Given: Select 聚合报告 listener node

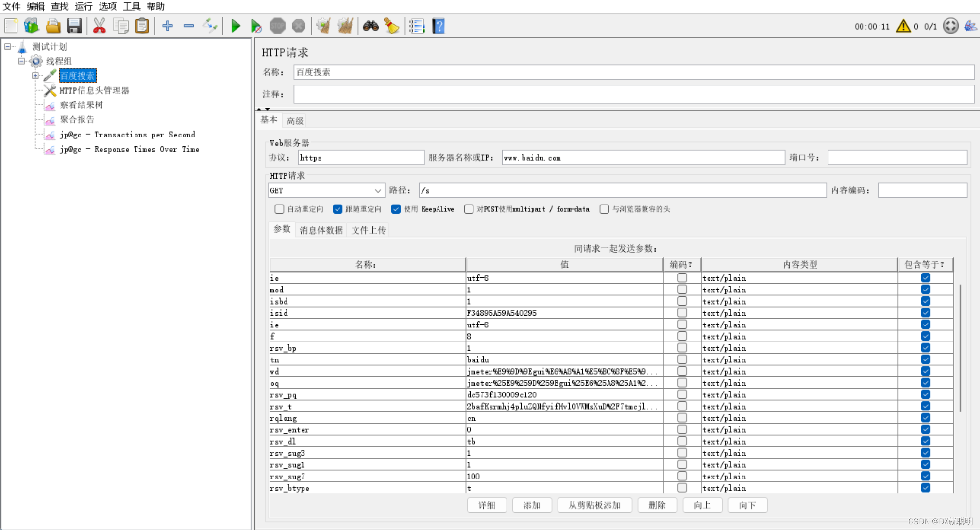Looking at the screenshot, I should pos(77,120).
